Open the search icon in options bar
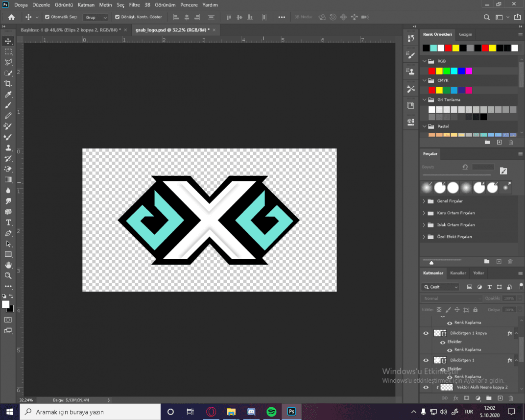Screen dimensions: 525x420 tap(486, 17)
